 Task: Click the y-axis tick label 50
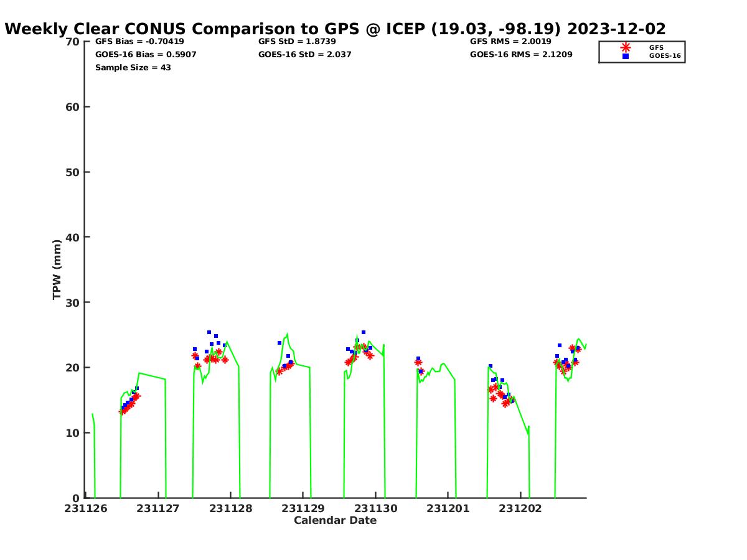pyautogui.click(x=73, y=172)
